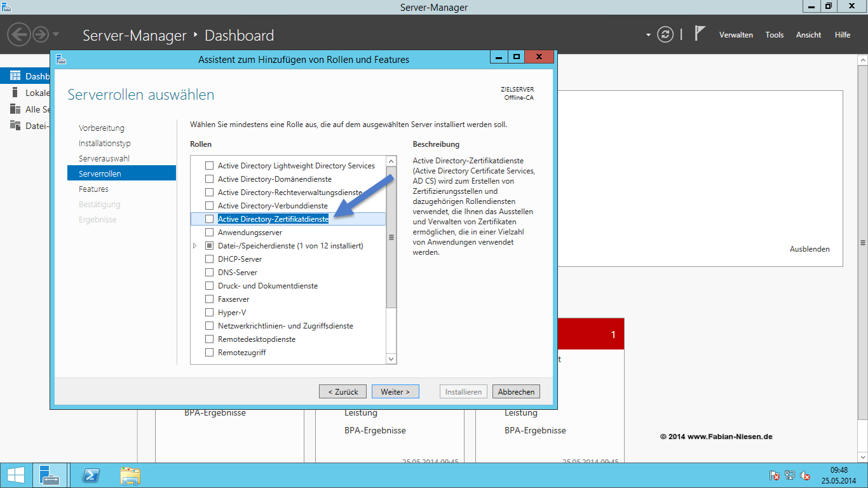Open the Verwalten menu
This screenshot has height=488, width=868.
coord(736,35)
